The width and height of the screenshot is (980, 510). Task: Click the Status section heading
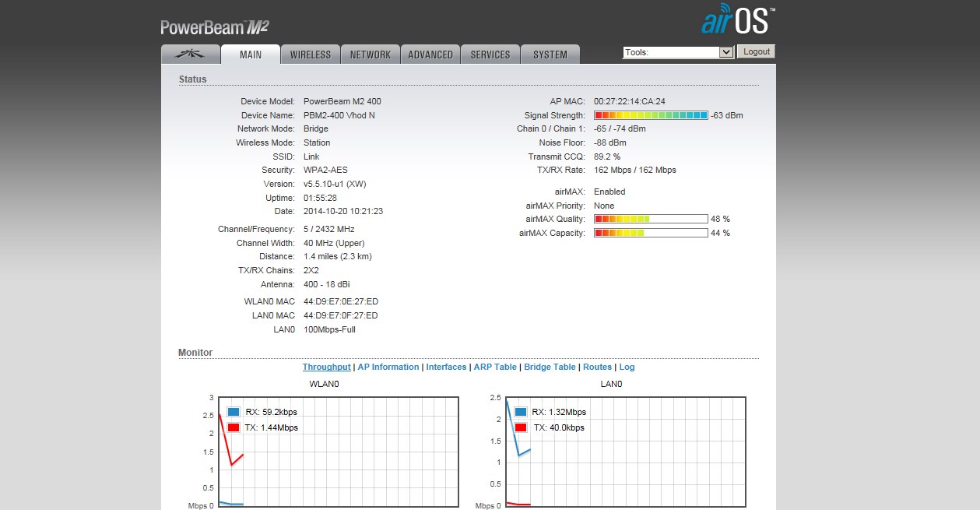193,79
